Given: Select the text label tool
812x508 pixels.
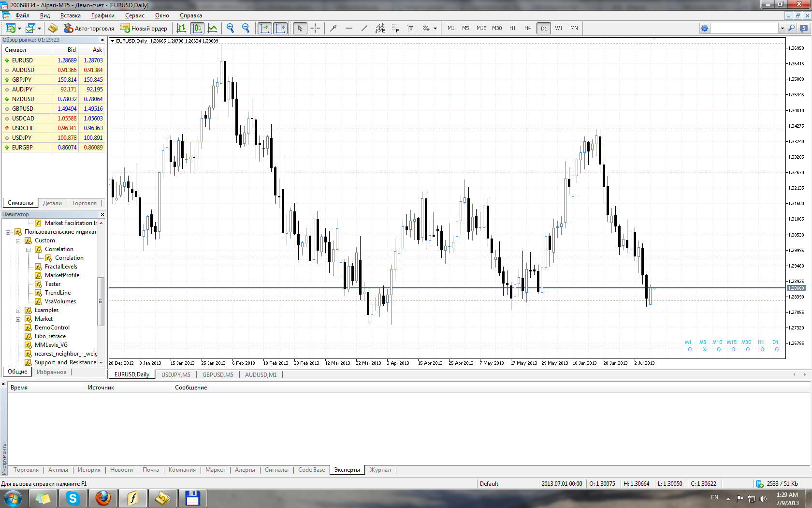Looking at the screenshot, I should (411, 28).
